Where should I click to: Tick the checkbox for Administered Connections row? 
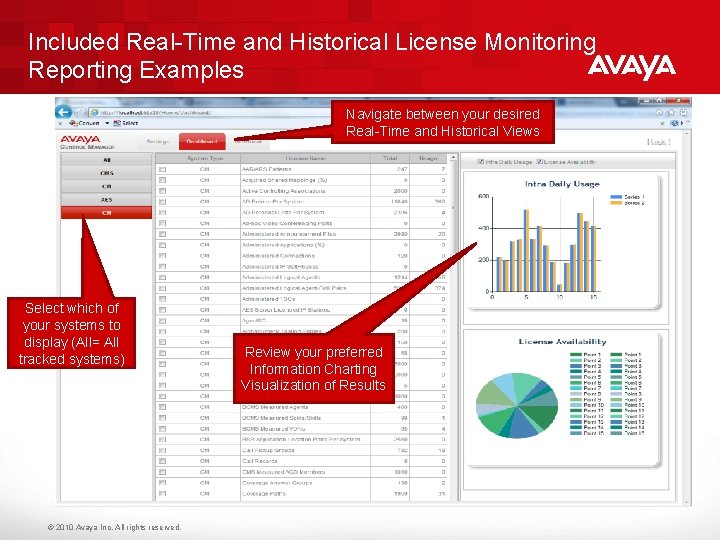[163, 256]
